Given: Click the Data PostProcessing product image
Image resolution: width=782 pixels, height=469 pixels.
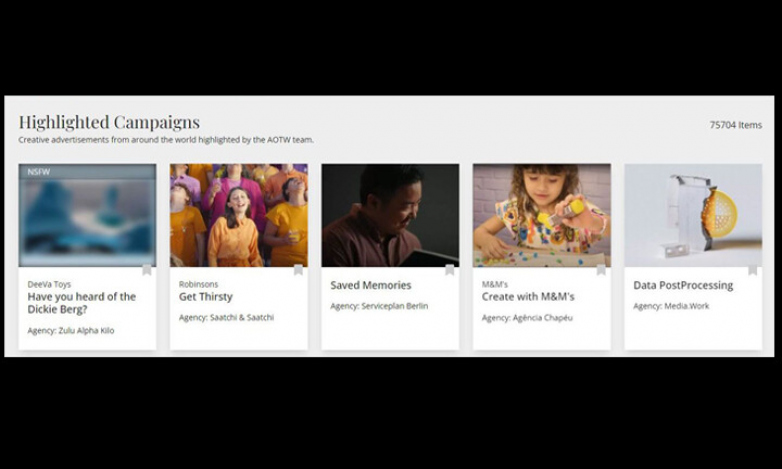Looking at the screenshot, I should coord(693,215).
